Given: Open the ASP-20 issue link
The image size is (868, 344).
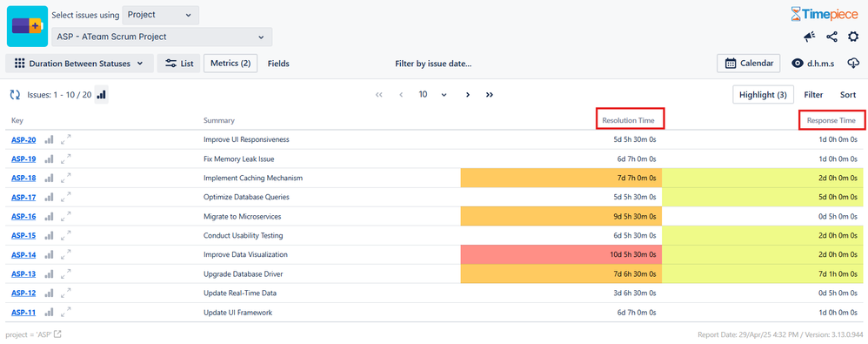Looking at the screenshot, I should pos(23,139).
